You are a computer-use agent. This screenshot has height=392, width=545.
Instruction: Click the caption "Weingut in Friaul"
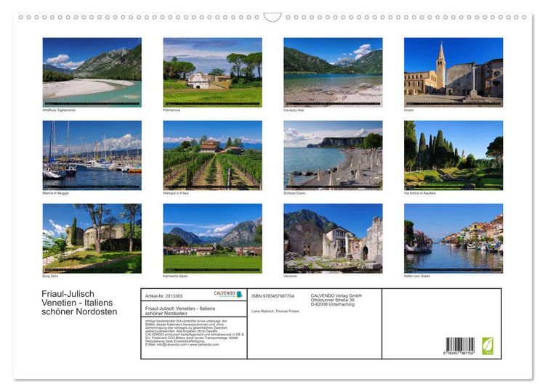click(176, 193)
